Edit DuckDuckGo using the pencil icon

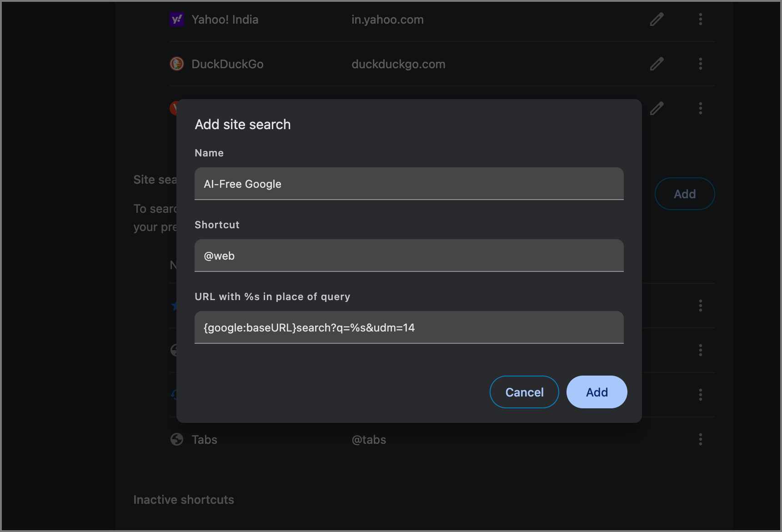(657, 64)
